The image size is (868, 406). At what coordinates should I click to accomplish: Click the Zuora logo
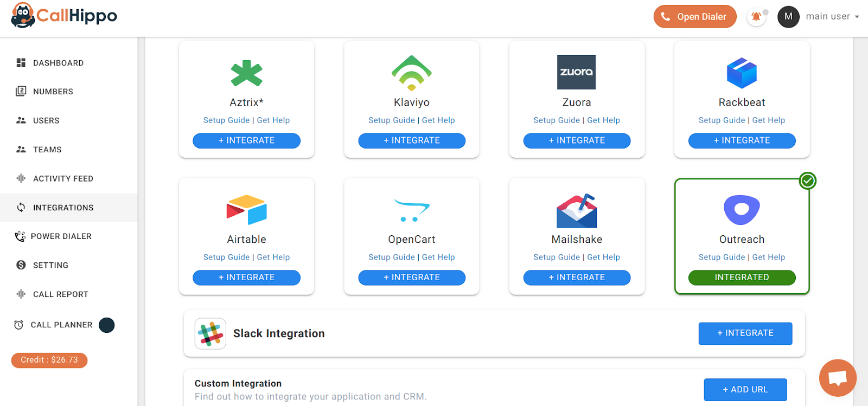[577, 72]
